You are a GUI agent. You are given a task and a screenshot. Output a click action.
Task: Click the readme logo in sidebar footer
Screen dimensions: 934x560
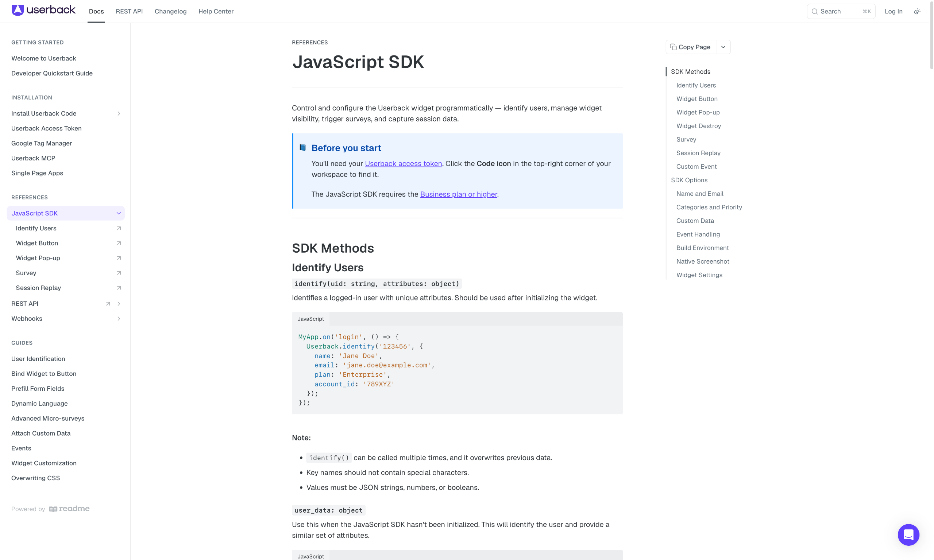click(x=69, y=509)
